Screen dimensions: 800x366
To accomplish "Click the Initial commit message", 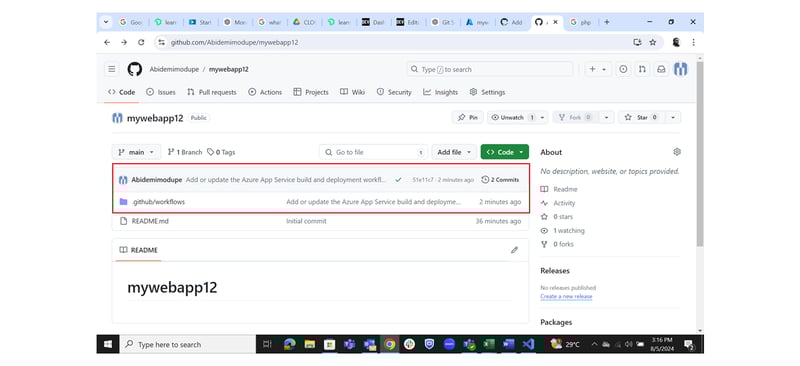I will pos(306,221).
